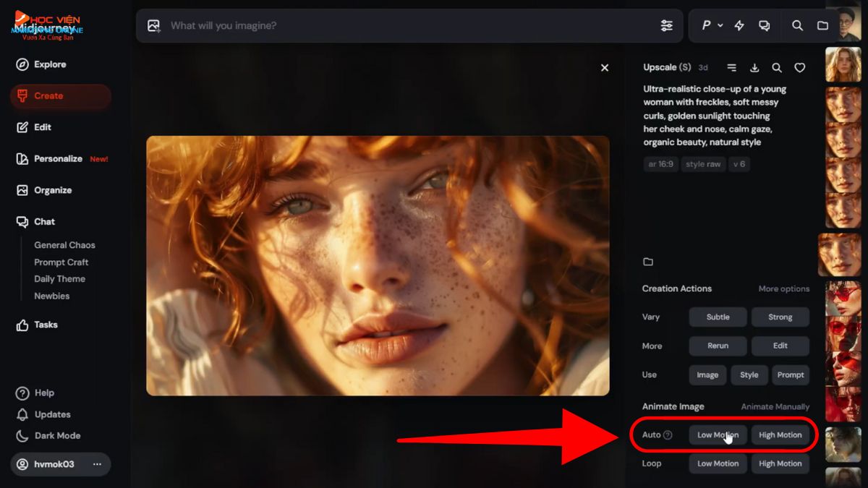Image resolution: width=868 pixels, height=488 pixels.
Task: Click Loop High Motion button
Action: click(x=780, y=463)
